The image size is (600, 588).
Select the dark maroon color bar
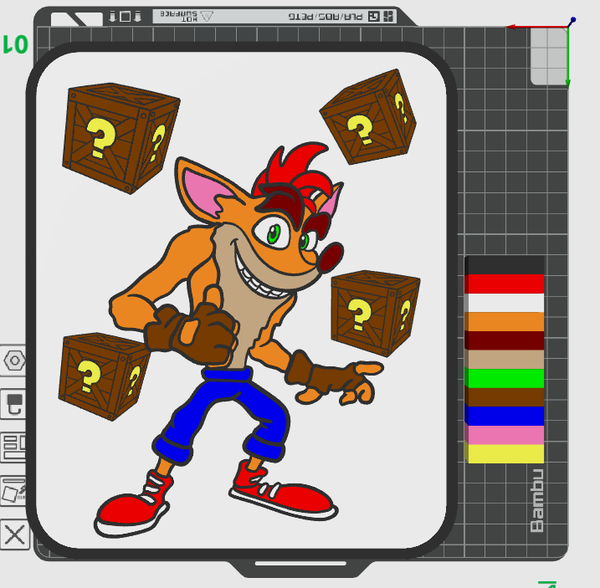[504, 340]
